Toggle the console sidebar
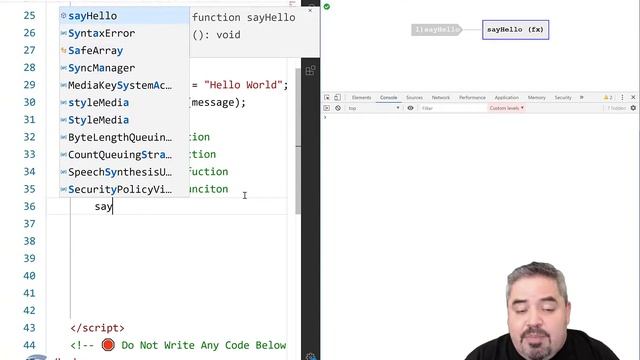 [327, 108]
